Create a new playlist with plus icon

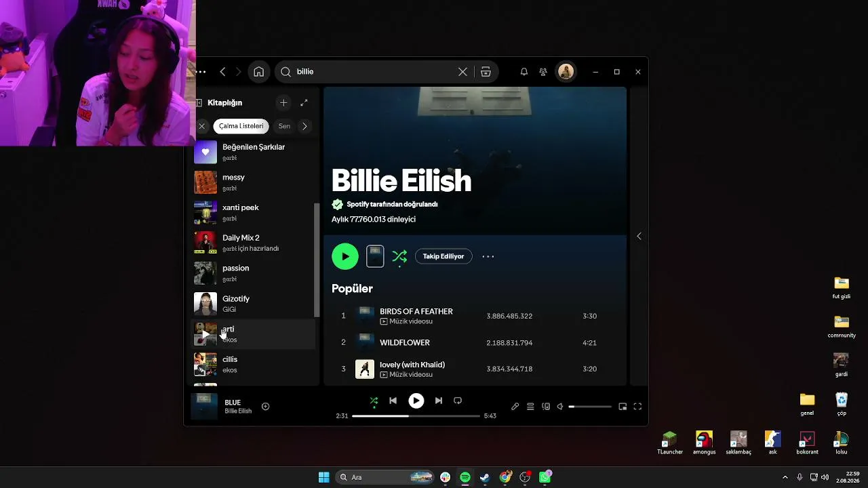[283, 103]
